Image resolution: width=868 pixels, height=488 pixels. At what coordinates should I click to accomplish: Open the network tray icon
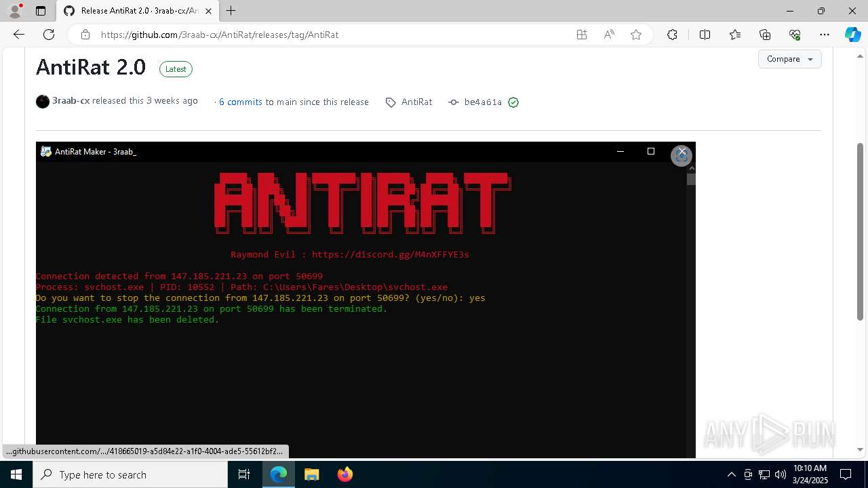point(764,474)
